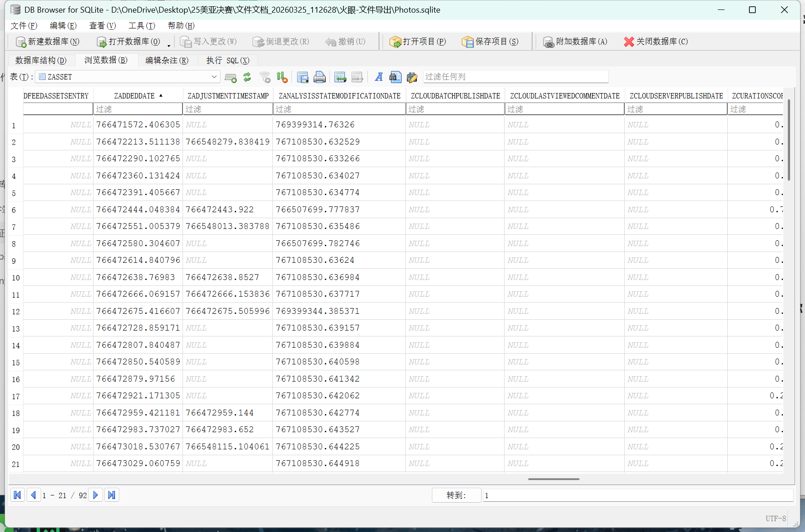The image size is (805, 532).
Task: Sort by the ZADDEDDATE column header
Action: coord(135,96)
